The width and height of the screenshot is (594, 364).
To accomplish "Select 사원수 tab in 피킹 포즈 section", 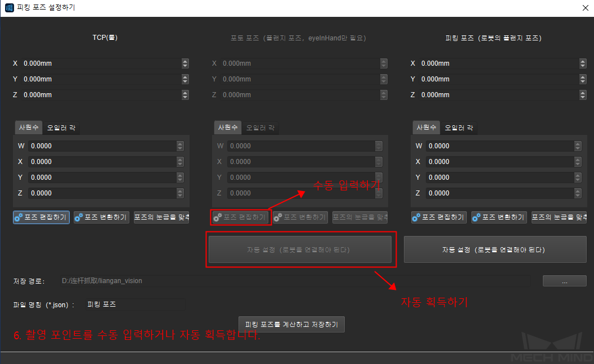I will (x=426, y=128).
